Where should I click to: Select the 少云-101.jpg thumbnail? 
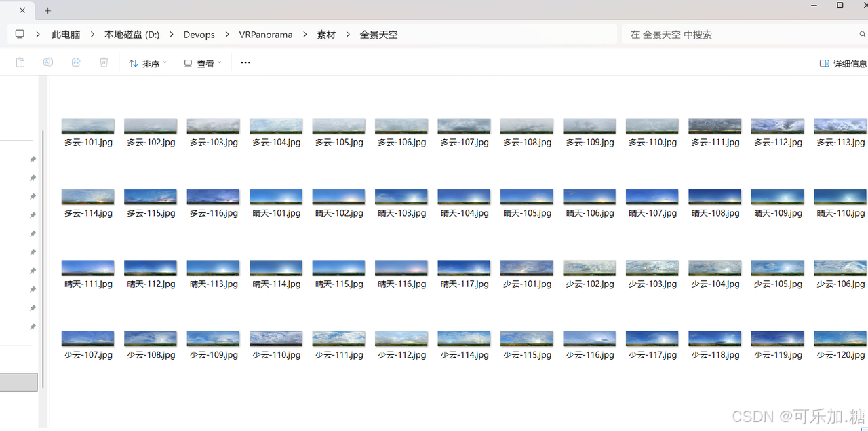point(527,267)
